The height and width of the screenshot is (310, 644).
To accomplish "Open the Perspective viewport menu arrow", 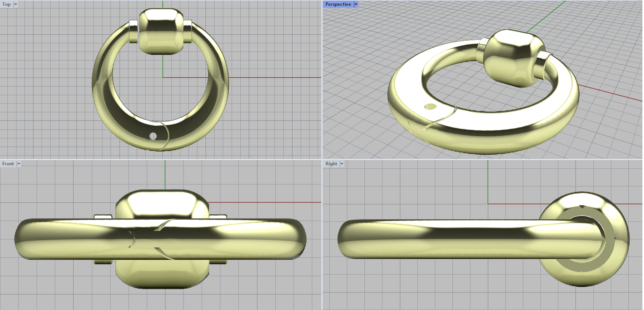I will coord(356,4).
